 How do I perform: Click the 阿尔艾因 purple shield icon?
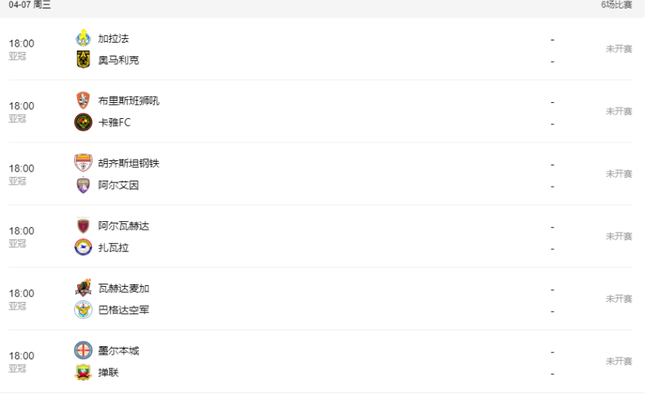[83, 185]
